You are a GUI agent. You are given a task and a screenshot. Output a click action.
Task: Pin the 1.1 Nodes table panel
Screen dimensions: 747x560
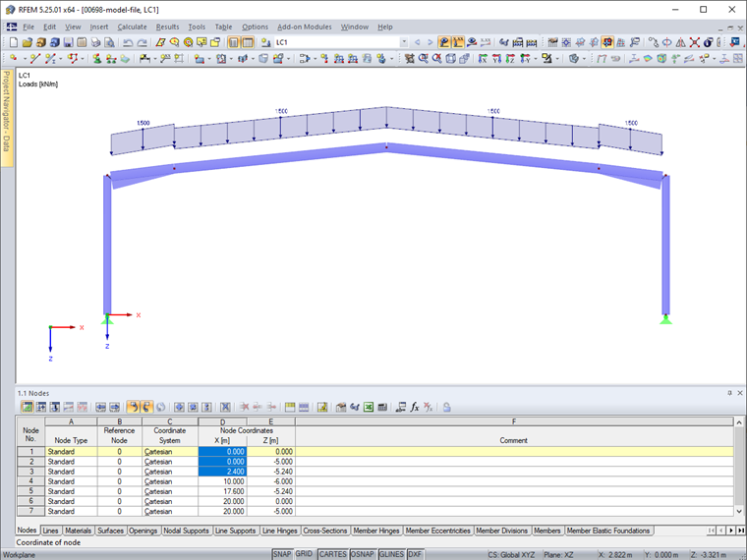point(729,393)
